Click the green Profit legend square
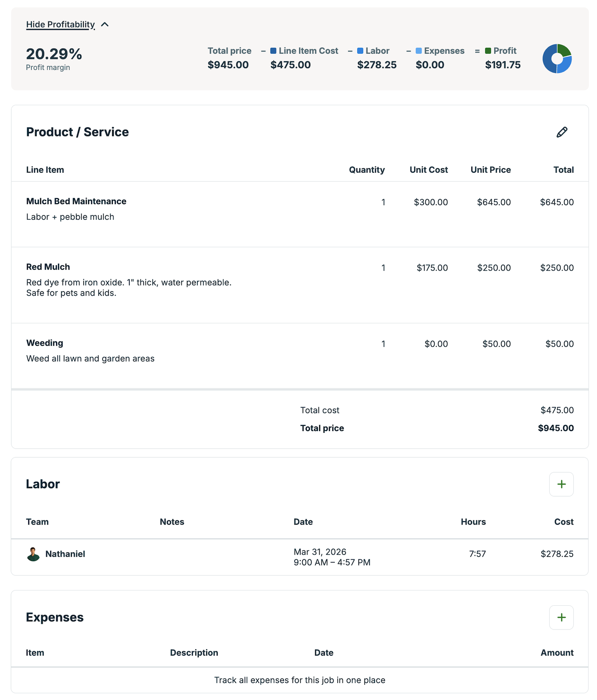Viewport: 597px width, 700px height. pos(488,51)
